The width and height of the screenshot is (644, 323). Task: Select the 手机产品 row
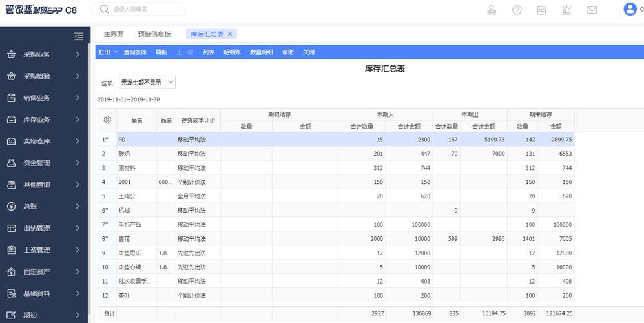pyautogui.click(x=336, y=224)
